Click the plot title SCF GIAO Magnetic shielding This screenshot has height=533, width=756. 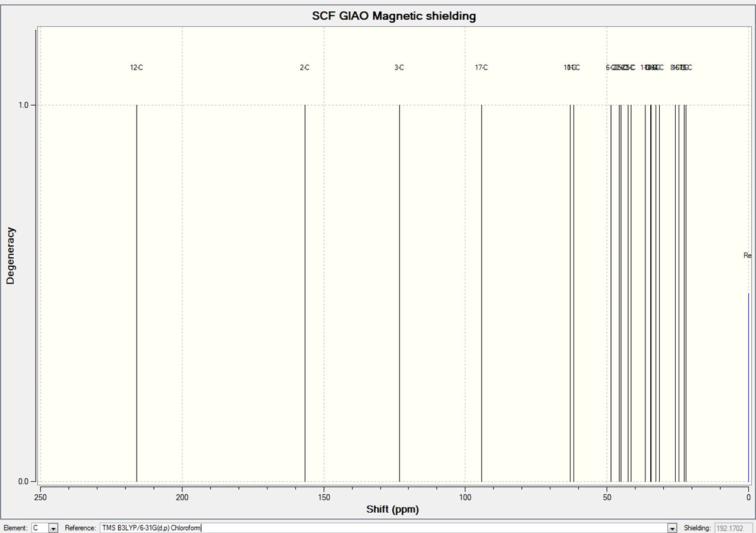tap(394, 16)
